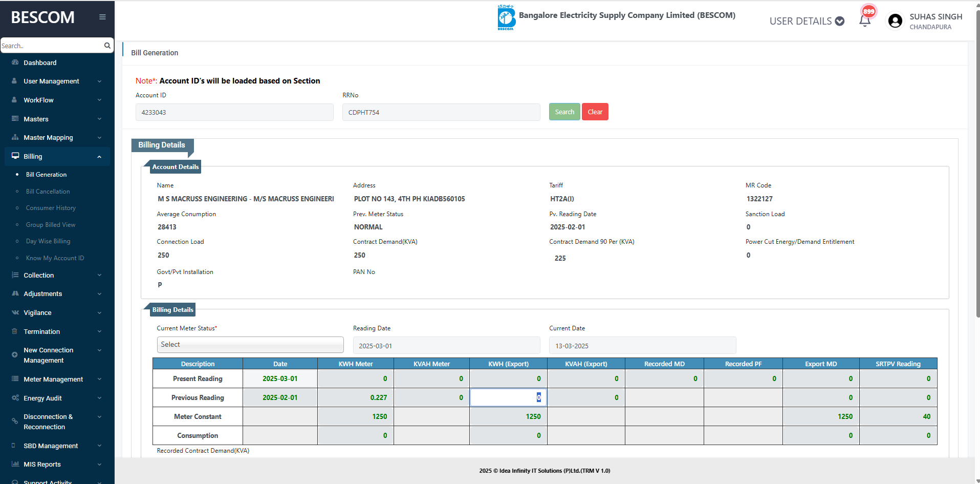Screen dimensions: 980x484
Task: Open Consumer History submenu item
Action: 51,208
